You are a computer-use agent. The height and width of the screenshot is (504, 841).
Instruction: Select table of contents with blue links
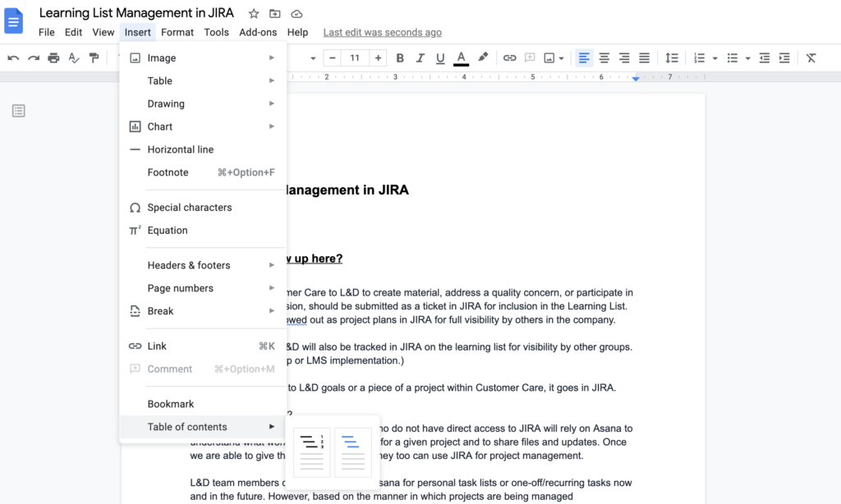(x=353, y=452)
